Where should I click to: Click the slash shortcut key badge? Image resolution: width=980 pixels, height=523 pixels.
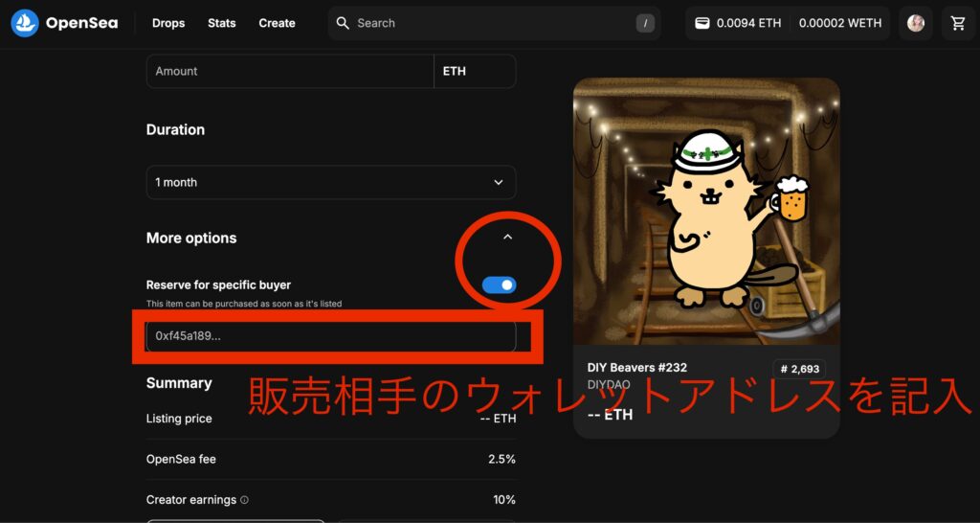pos(645,24)
